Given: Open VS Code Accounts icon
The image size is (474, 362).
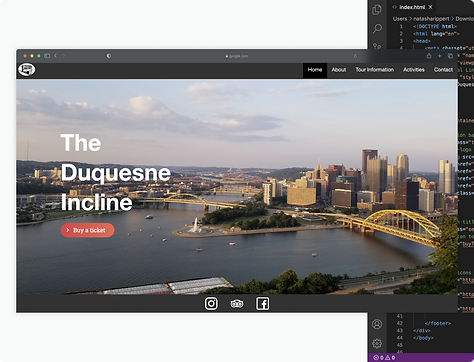Looking at the screenshot, I should click(x=377, y=324).
